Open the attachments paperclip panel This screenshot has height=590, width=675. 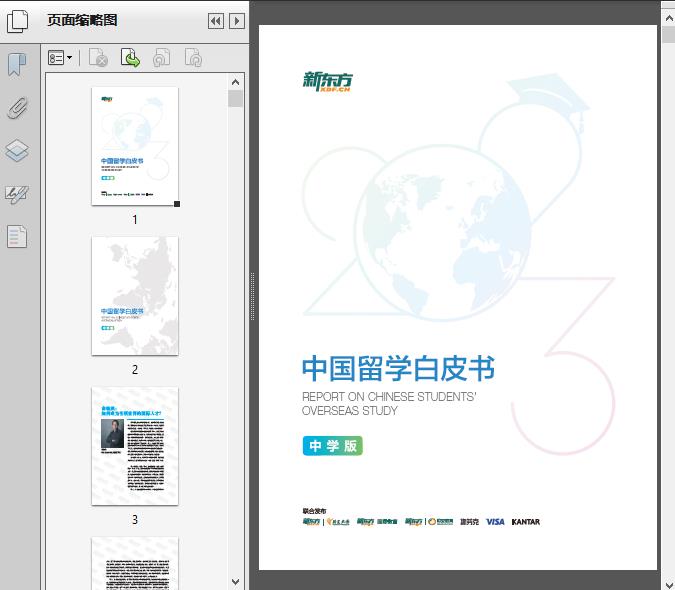(x=18, y=108)
